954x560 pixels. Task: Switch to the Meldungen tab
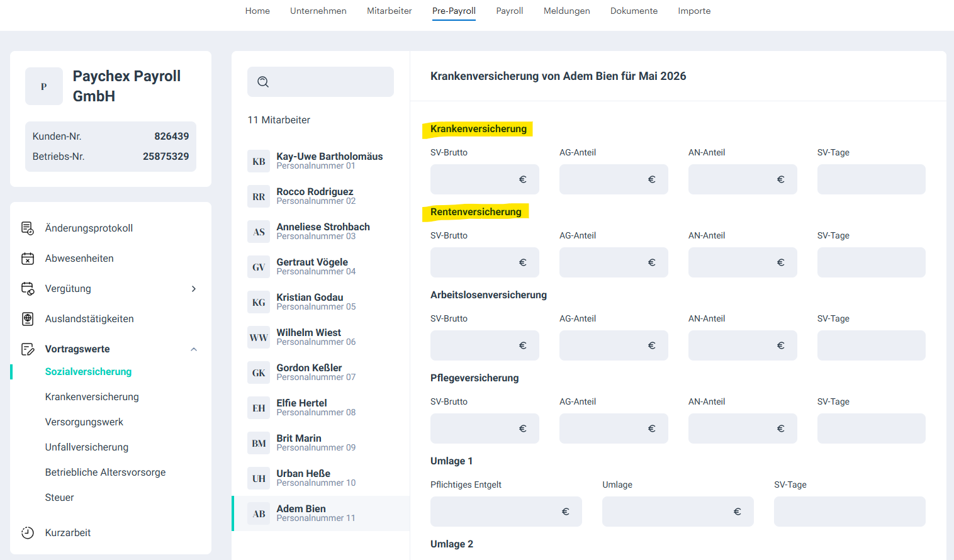click(567, 11)
